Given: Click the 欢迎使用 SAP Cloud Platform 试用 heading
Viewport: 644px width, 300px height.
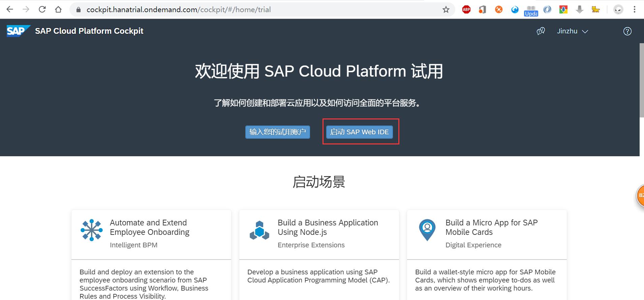Looking at the screenshot, I should (x=319, y=71).
